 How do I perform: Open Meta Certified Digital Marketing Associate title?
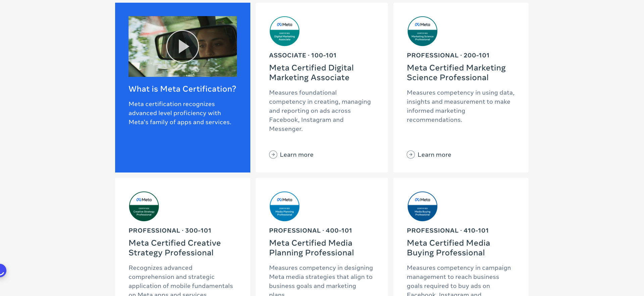[x=311, y=72]
